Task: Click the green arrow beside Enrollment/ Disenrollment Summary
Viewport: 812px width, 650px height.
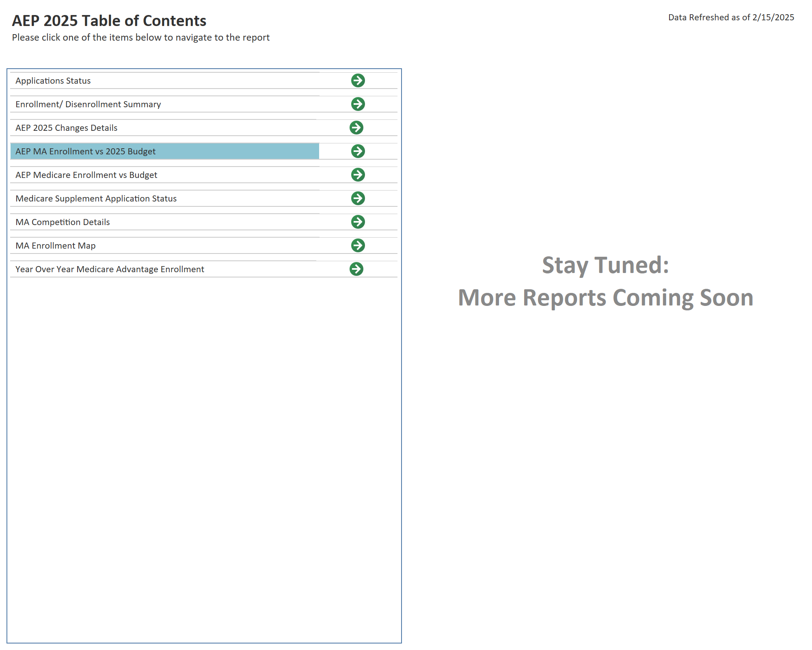Action: [x=357, y=104]
